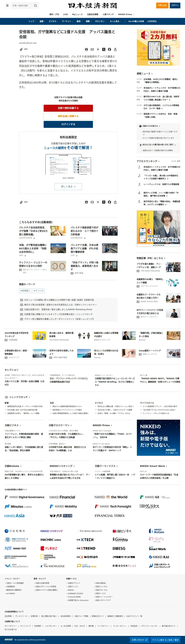The height and width of the screenshot is (644, 185).
Task: Click the orange お申し込み button
Action: (162, 5)
